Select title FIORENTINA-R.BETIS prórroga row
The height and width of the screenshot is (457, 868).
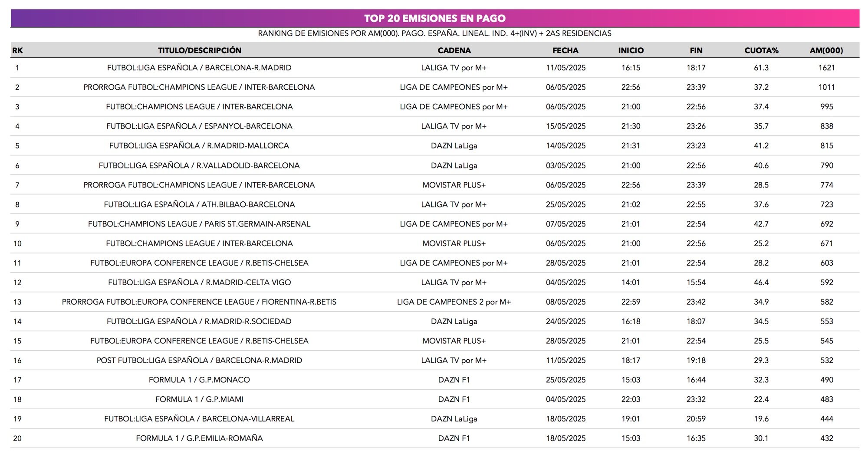(199, 302)
